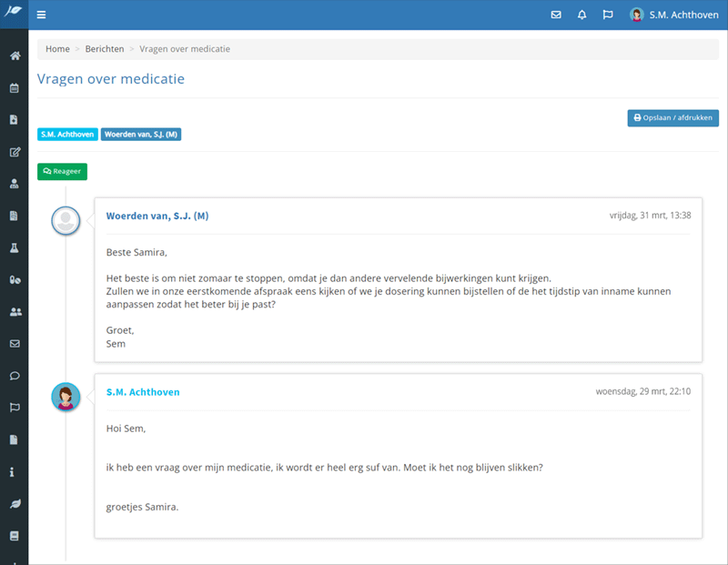The width and height of the screenshot is (728, 565).
Task: Open S.M. Achthoven user menu
Action: click(673, 15)
